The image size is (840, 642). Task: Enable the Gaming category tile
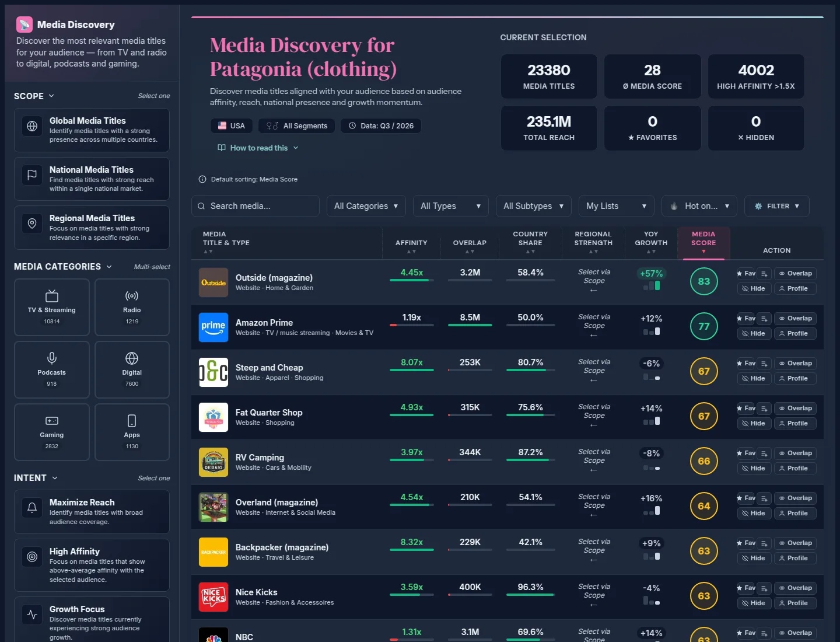coord(52,432)
